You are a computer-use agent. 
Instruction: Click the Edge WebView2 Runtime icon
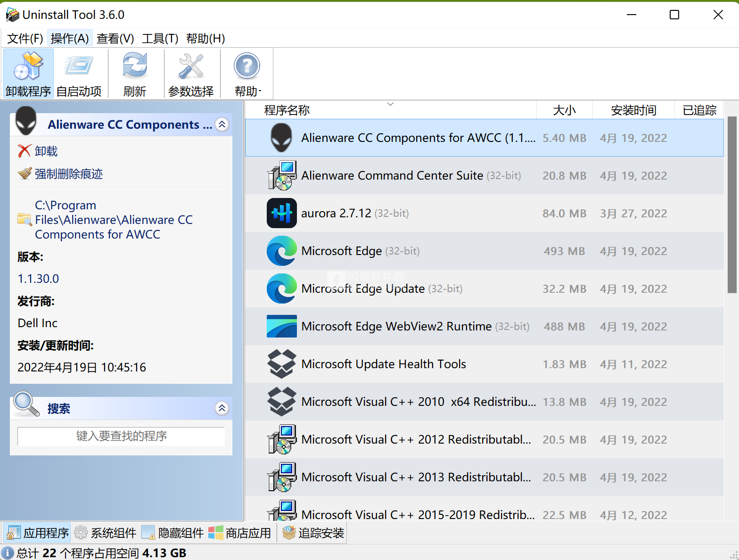282,326
